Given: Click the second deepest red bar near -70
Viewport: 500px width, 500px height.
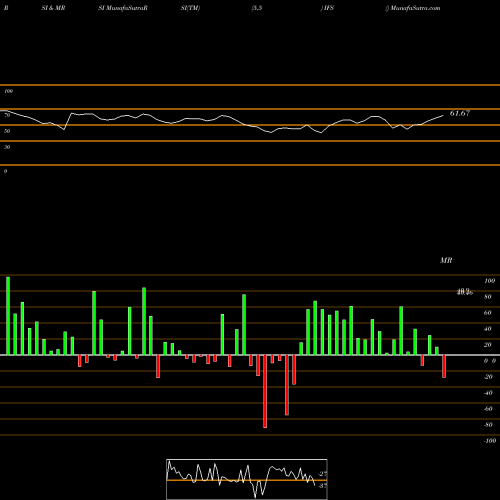Looking at the screenshot, I should [x=287, y=385].
